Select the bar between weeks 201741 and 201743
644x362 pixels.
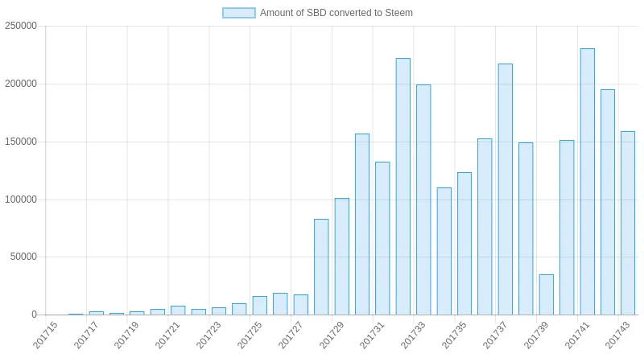(x=608, y=203)
